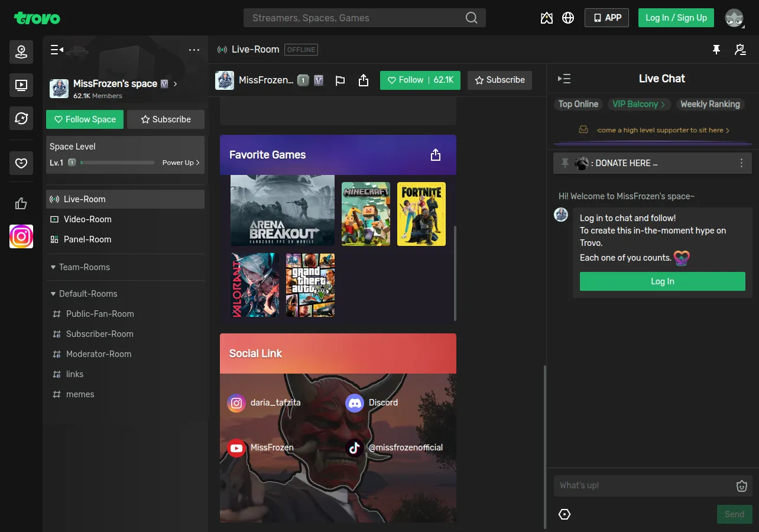The height and width of the screenshot is (532, 759).
Task: Click the Trovo logo
Action: pyautogui.click(x=37, y=18)
